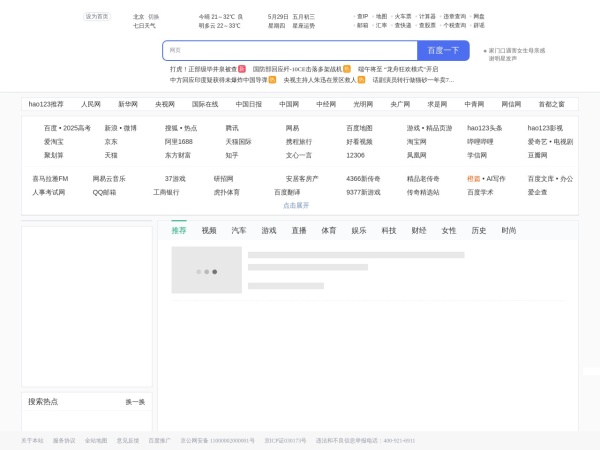Image resolution: width=600 pixels, height=450 pixels.
Task: Open the 豆瓣网 site link
Action: (538, 155)
